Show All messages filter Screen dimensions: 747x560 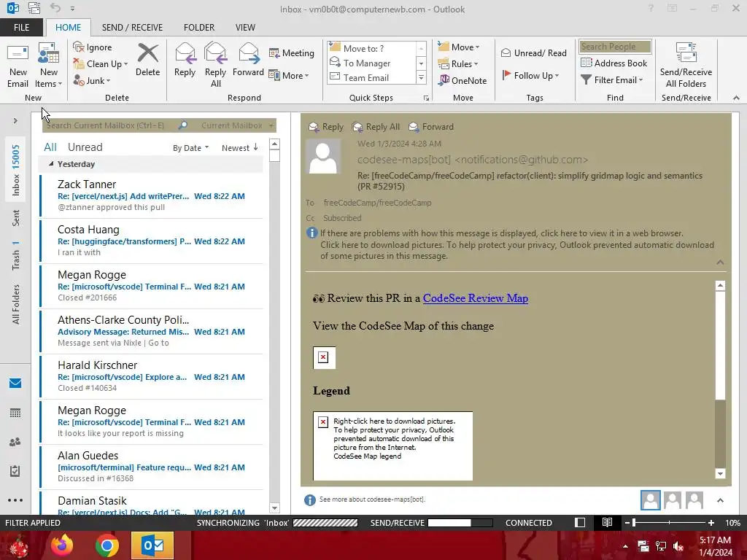click(50, 147)
